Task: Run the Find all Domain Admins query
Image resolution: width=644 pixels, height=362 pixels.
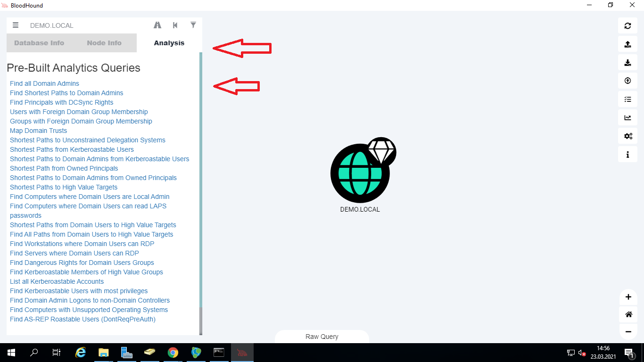Action: point(44,83)
